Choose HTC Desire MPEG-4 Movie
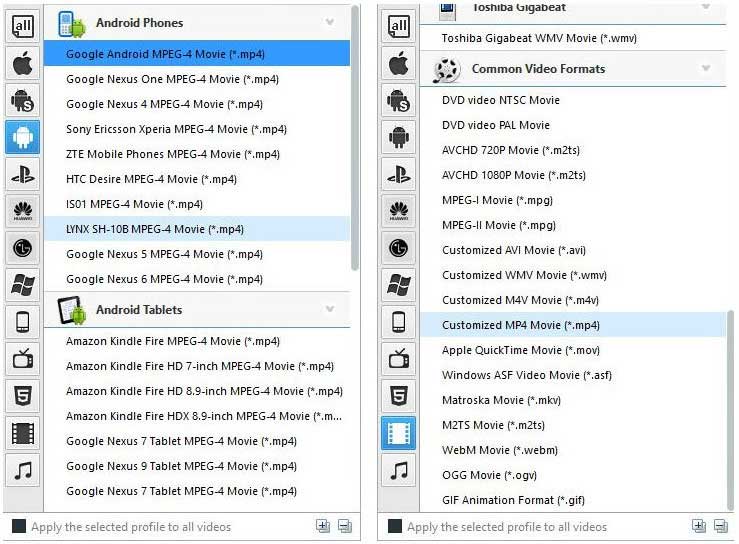 [x=197, y=179]
